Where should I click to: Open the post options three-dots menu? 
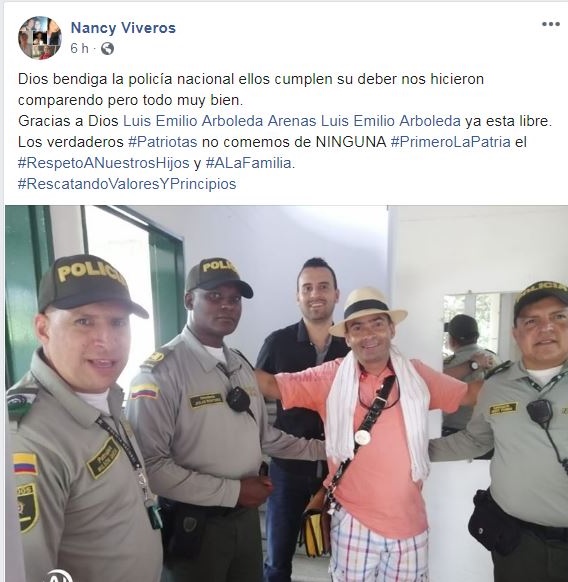pos(551,24)
